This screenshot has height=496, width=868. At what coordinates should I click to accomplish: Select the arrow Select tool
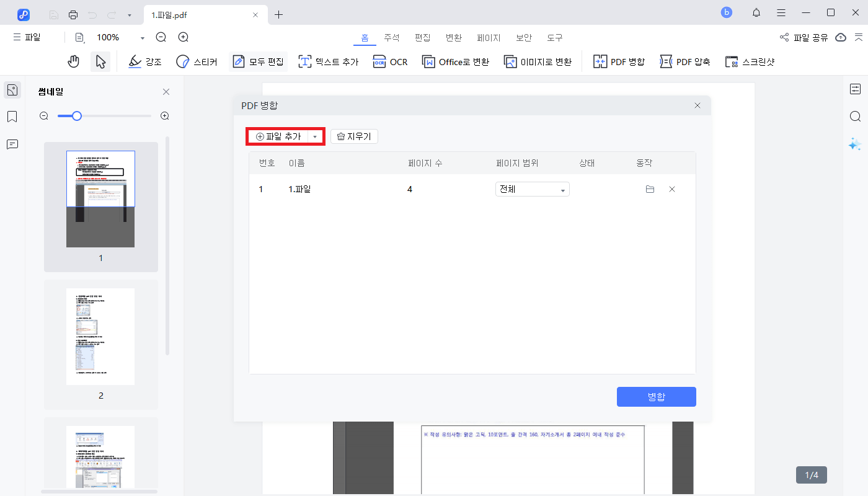click(100, 61)
